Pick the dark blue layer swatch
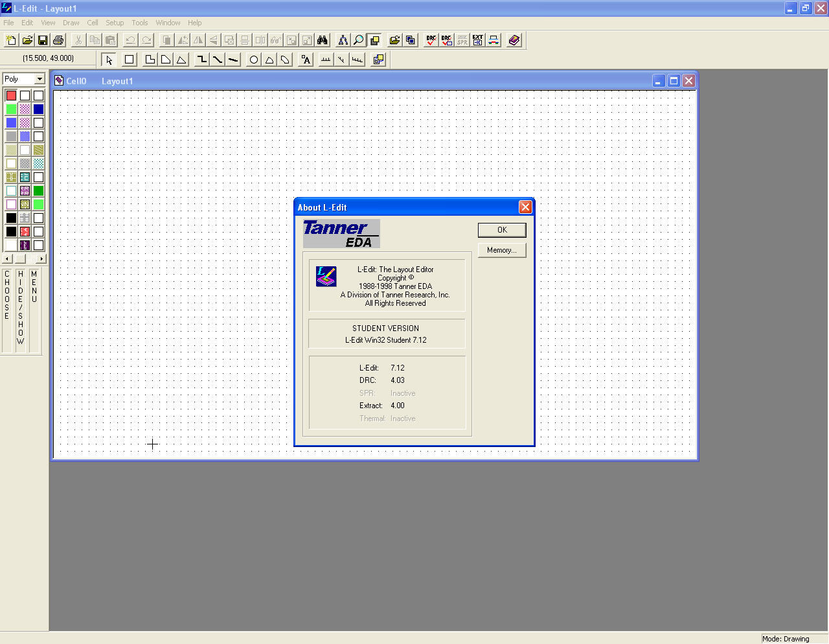The height and width of the screenshot is (644, 829). coord(38,109)
